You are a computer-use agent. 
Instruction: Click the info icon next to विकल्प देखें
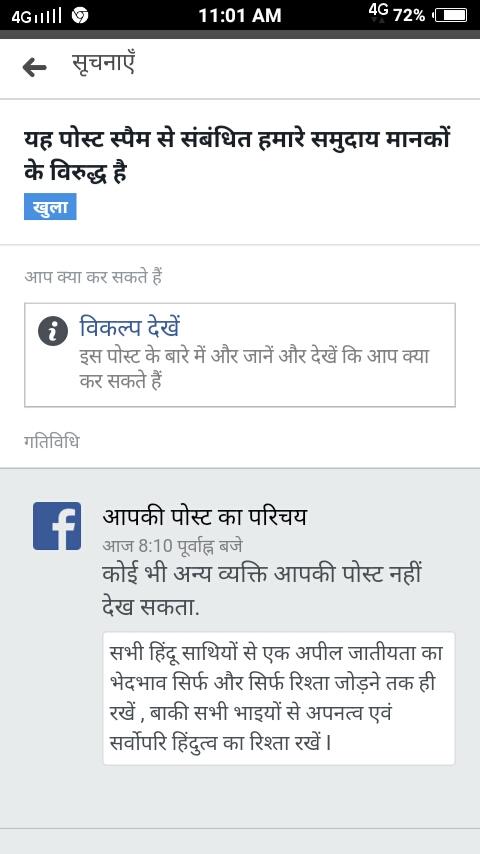53,331
